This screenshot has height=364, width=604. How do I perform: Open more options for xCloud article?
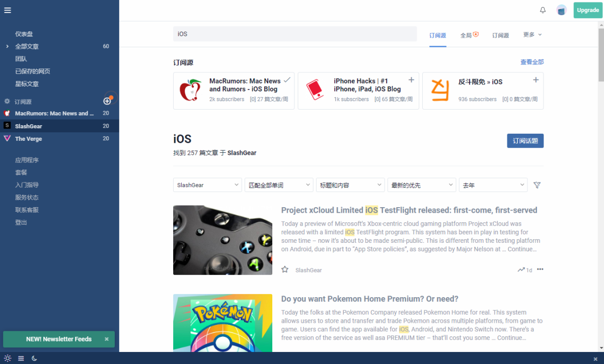click(540, 269)
